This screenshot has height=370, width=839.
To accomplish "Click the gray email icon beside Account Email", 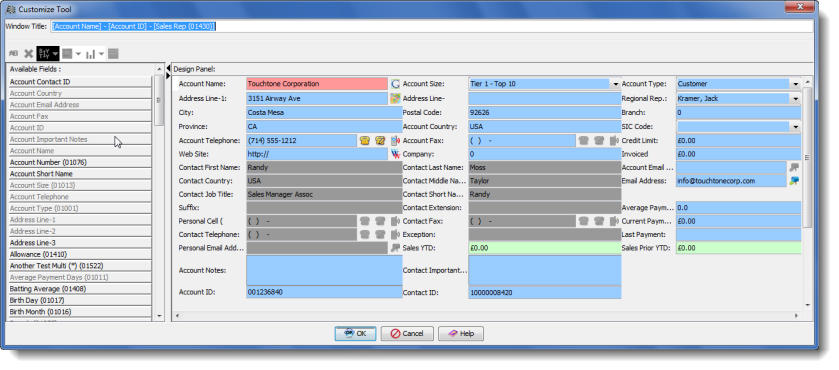I will click(x=794, y=168).
